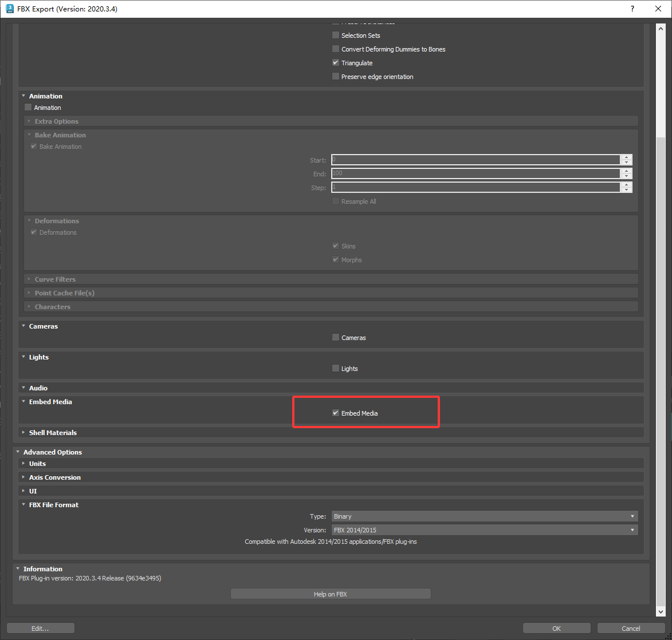The image size is (672, 640).
Task: Uncheck the Embed Media checkbox
Action: 336,413
